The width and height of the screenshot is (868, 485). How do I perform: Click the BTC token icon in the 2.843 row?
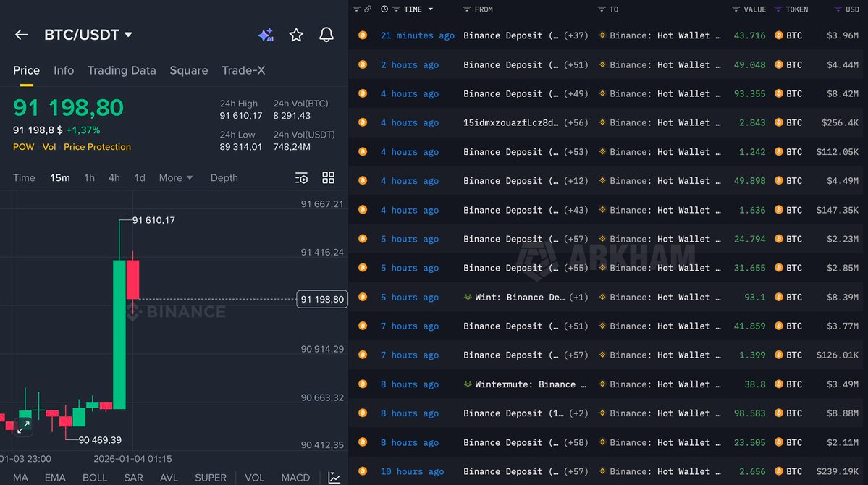point(779,122)
